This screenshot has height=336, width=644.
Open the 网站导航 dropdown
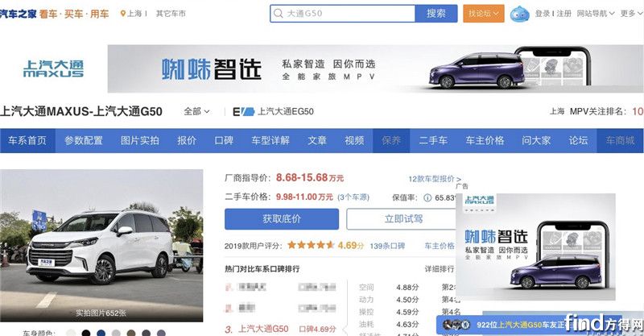tap(596, 14)
